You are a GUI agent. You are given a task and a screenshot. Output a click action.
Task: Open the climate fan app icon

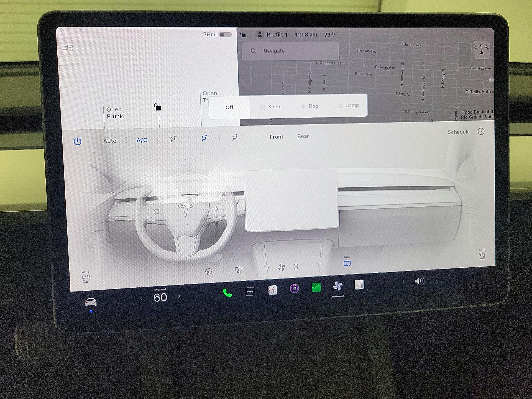[338, 286]
